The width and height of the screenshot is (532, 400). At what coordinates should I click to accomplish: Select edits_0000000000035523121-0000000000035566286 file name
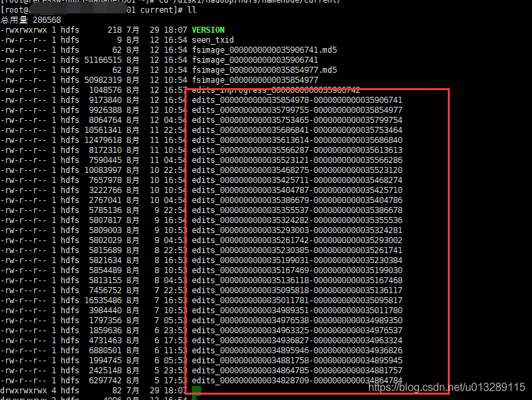(x=297, y=160)
